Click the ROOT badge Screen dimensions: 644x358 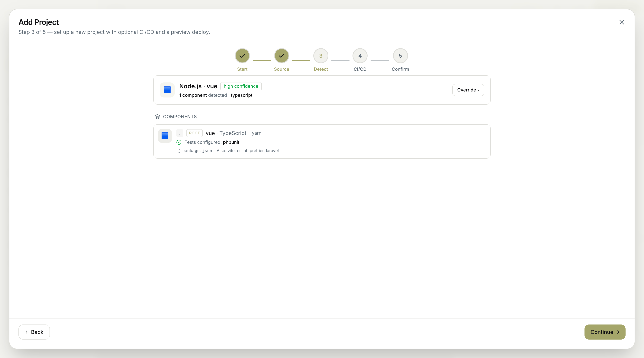click(x=194, y=133)
